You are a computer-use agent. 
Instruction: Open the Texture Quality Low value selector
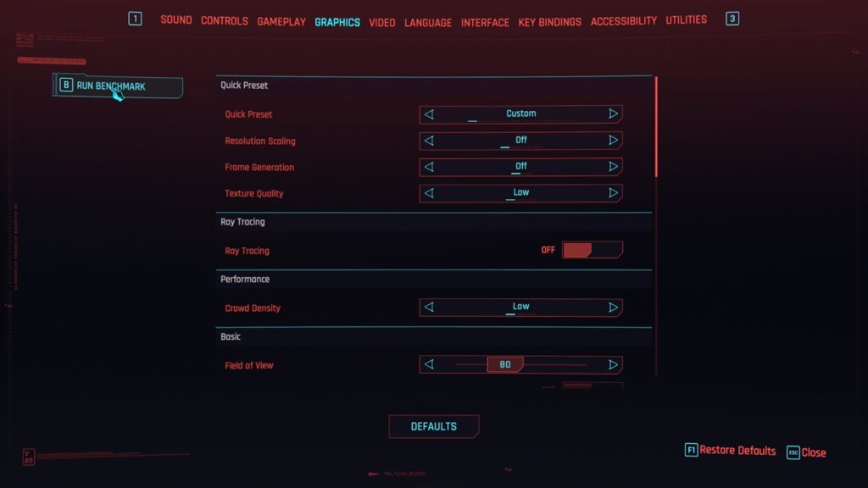pos(521,193)
